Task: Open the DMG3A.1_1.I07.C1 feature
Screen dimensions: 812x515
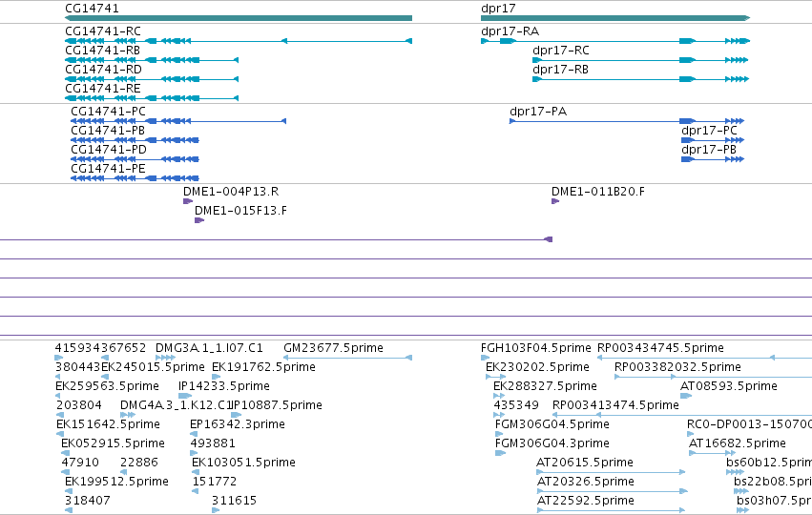Action: click(165, 358)
